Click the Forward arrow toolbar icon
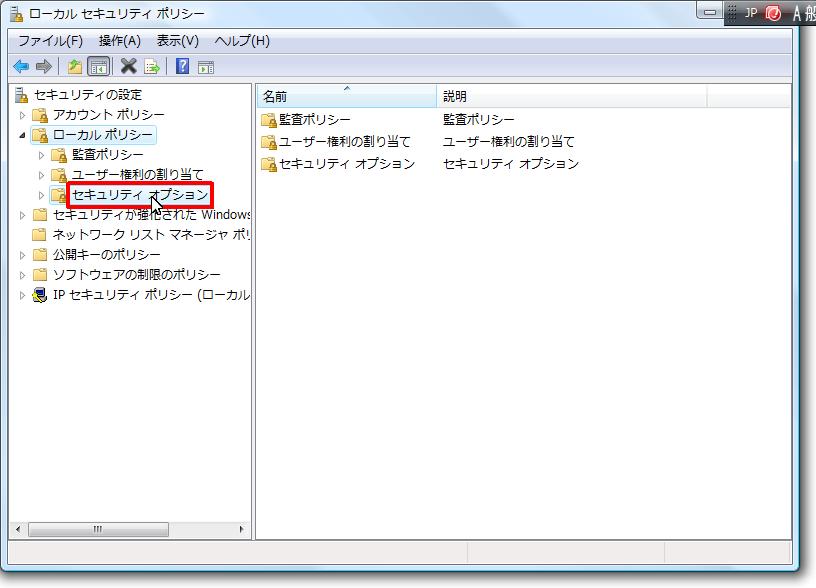This screenshot has height=588, width=816. pyautogui.click(x=43, y=67)
